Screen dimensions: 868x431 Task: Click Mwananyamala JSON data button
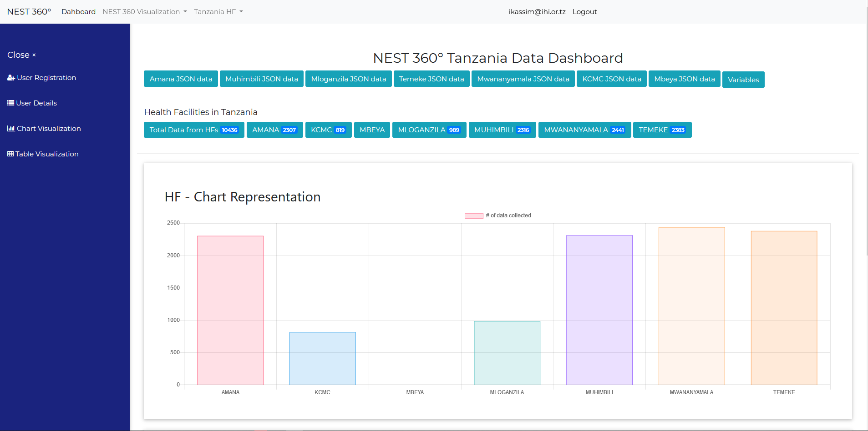523,79
